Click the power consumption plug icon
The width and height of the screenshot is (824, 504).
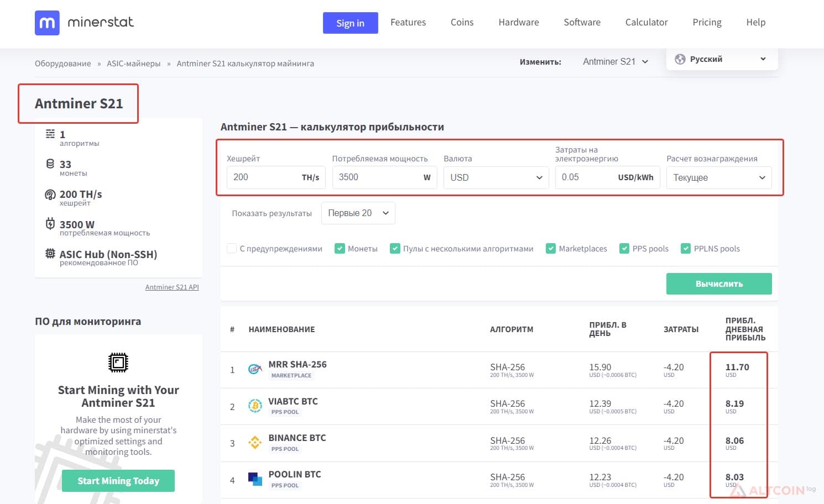pyautogui.click(x=50, y=224)
